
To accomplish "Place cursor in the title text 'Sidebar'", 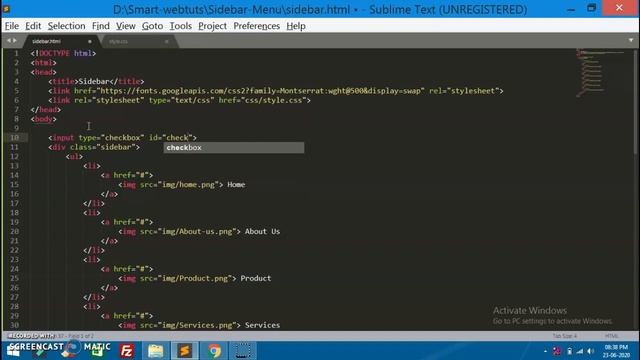I will pyautogui.click(x=94, y=81).
